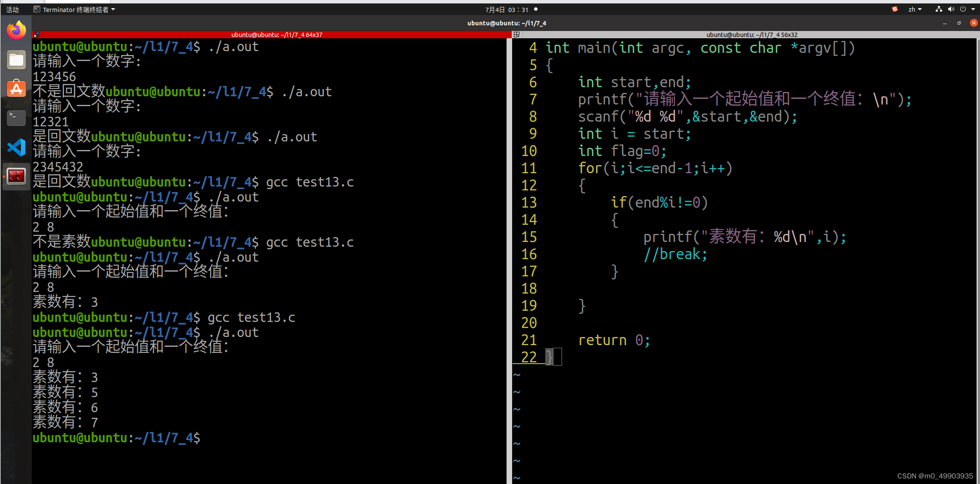This screenshot has width=980, height=484.
Task: Focus the left pane red title bar
Action: click(275, 34)
